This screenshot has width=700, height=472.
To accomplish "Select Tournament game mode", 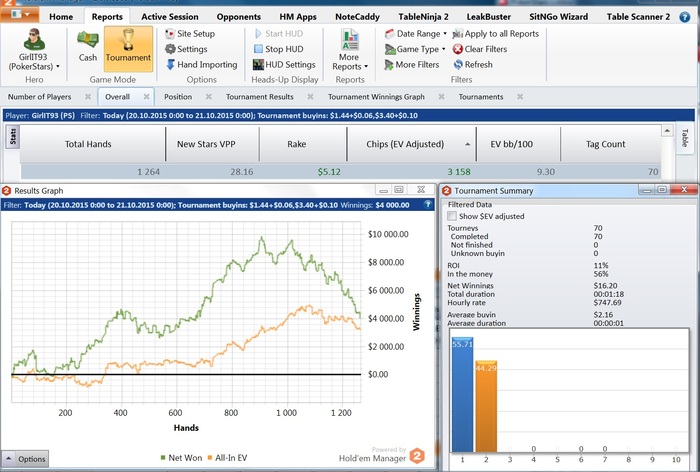I will point(128,49).
